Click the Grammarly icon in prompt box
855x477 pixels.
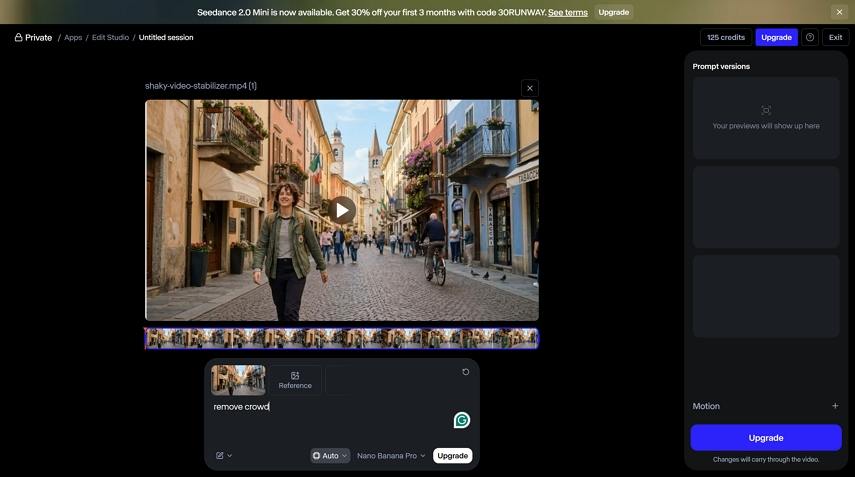pos(462,420)
